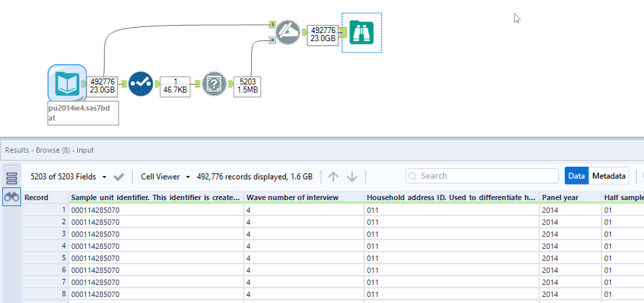Screen dimensions: 644x303
Task: Click the up navigation arrow in results toolbar
Action: pyautogui.click(x=333, y=176)
